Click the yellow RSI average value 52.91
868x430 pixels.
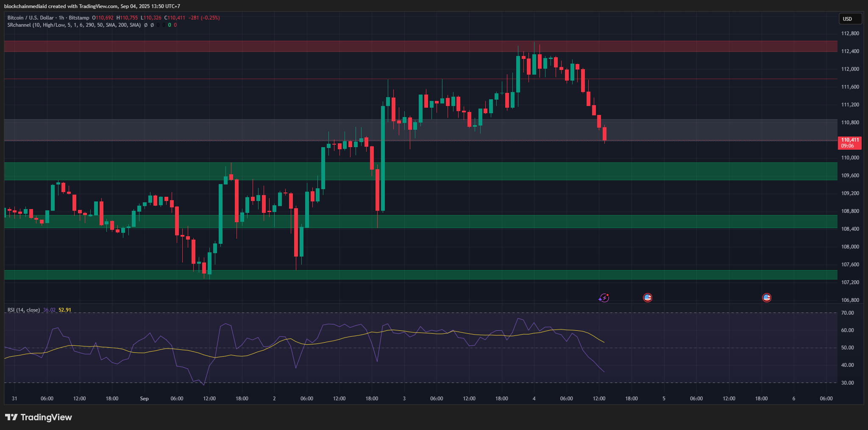[65, 310]
